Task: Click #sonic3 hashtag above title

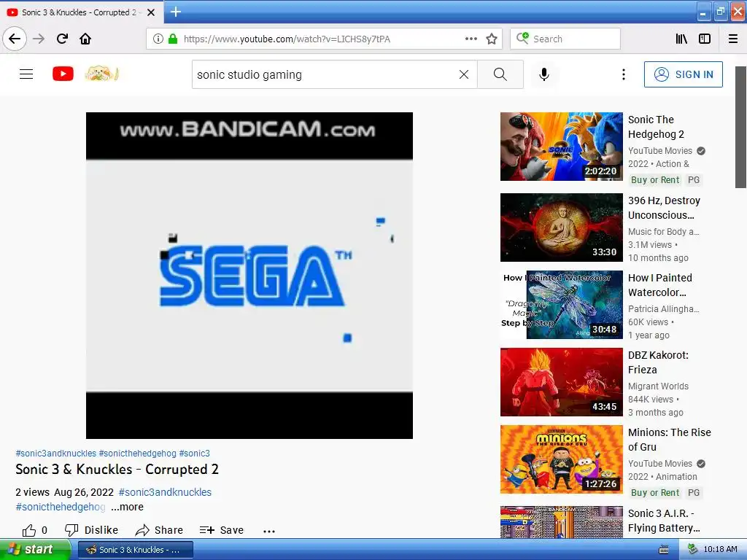Action: pos(194,454)
